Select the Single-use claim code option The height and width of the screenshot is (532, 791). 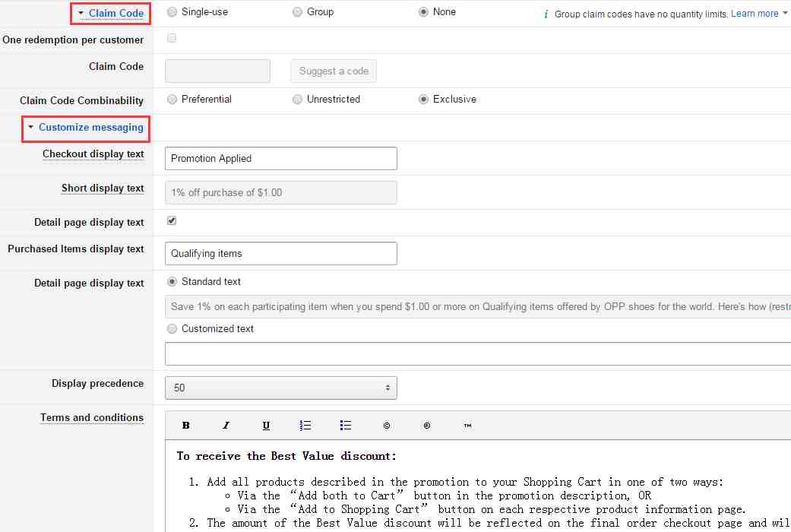tap(172, 11)
